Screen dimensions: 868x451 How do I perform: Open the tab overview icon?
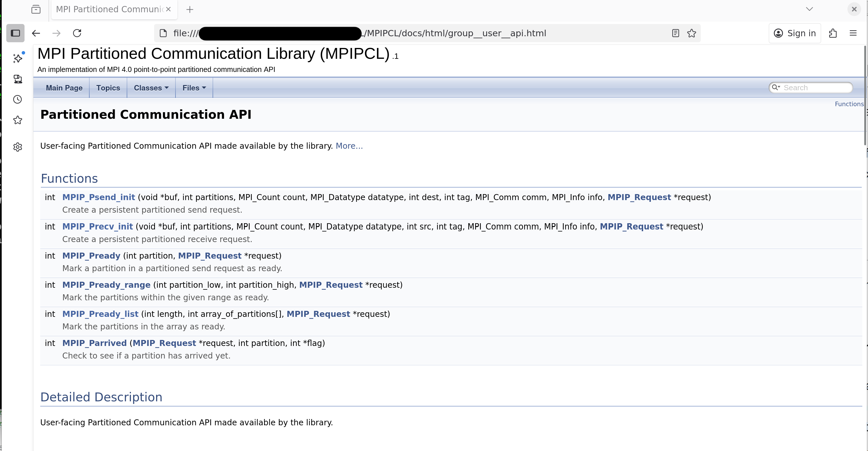coord(36,9)
